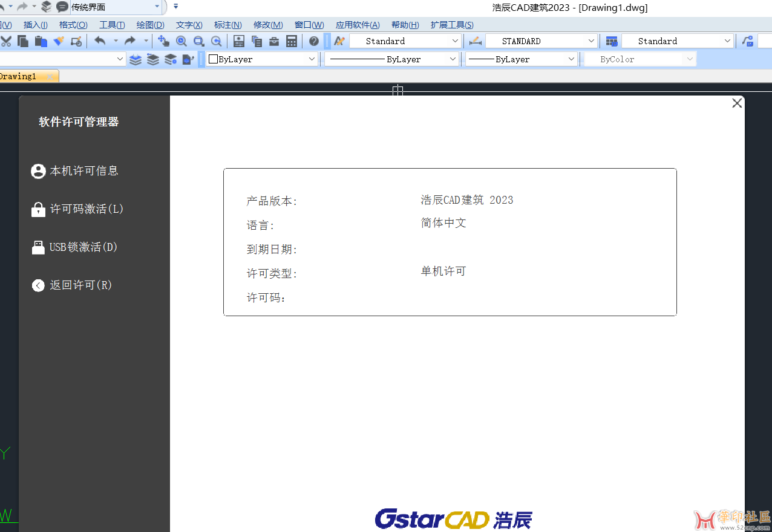This screenshot has width=772, height=532.
Task: Open the Layer Properties Manager icon
Action: point(136,59)
